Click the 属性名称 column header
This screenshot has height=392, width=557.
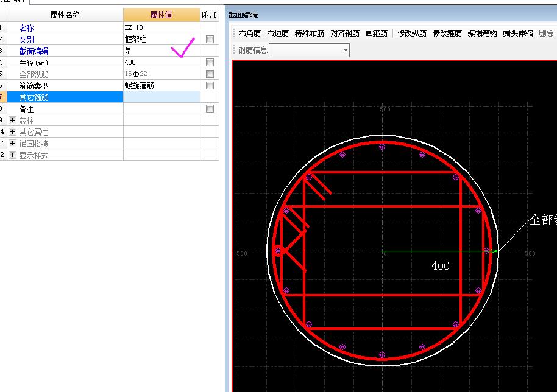(65, 15)
